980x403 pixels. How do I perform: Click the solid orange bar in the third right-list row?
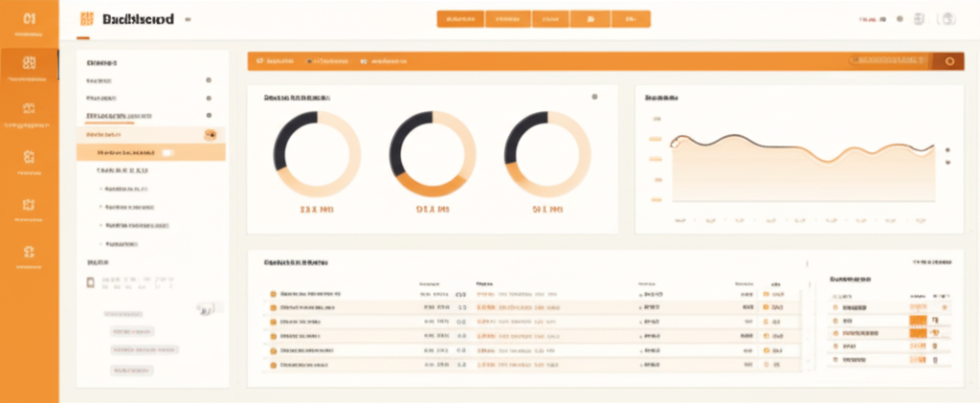[x=918, y=333]
